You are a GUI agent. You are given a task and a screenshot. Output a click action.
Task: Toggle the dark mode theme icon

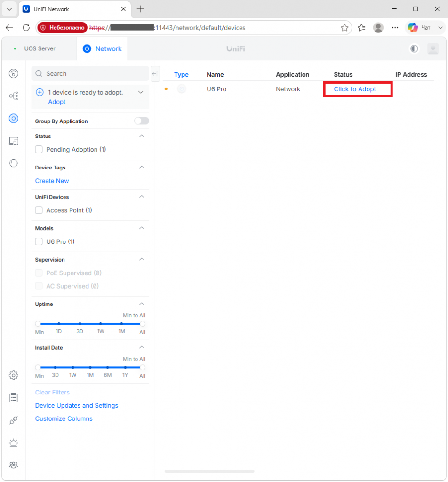(x=414, y=48)
